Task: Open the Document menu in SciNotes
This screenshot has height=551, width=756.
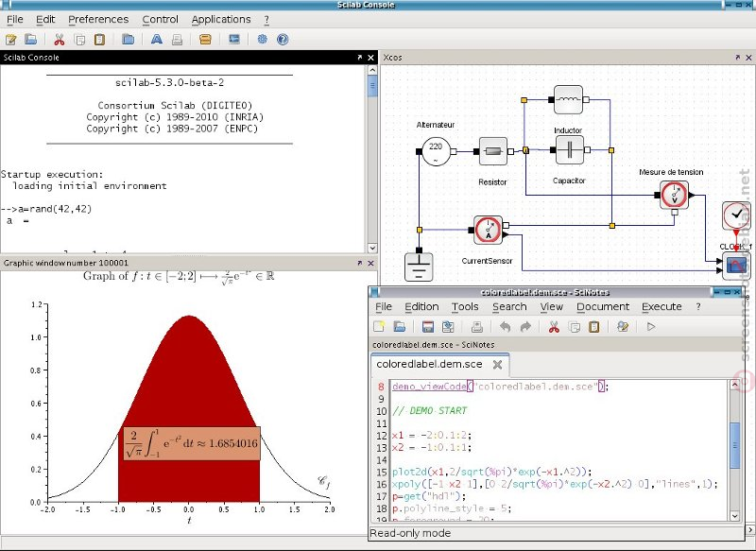Action: [603, 306]
